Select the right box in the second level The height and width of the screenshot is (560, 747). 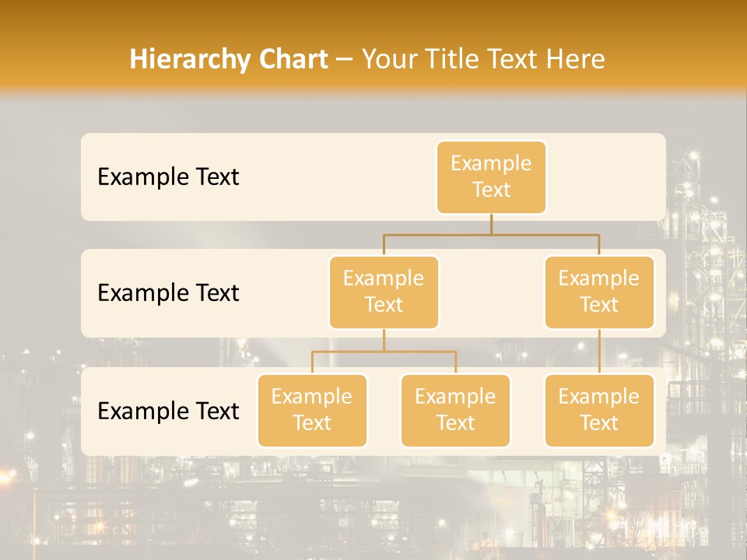point(599,292)
